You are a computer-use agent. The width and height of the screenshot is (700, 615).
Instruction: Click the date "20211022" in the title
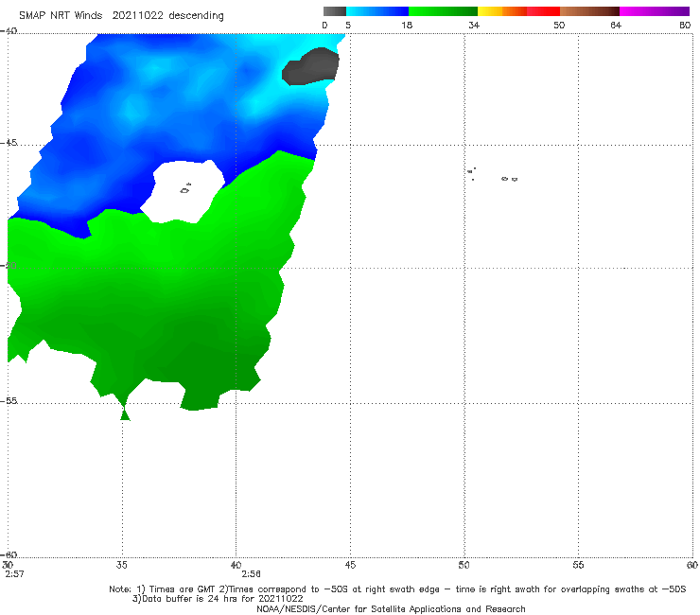[x=138, y=15]
